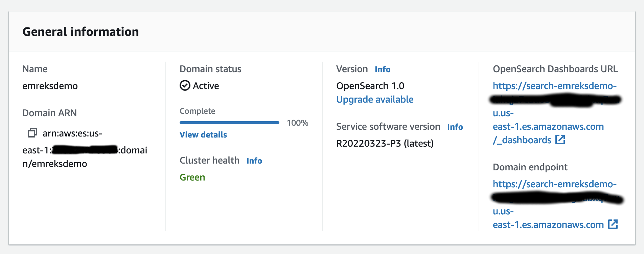Click the R20220323-P3 (latest) value
The image size is (644, 254).
tap(385, 144)
